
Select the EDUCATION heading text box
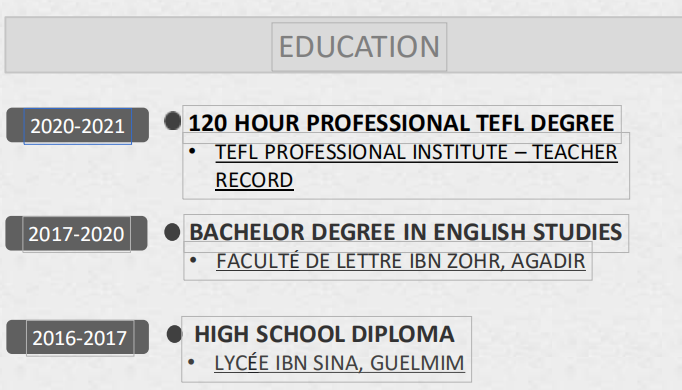[x=359, y=47]
